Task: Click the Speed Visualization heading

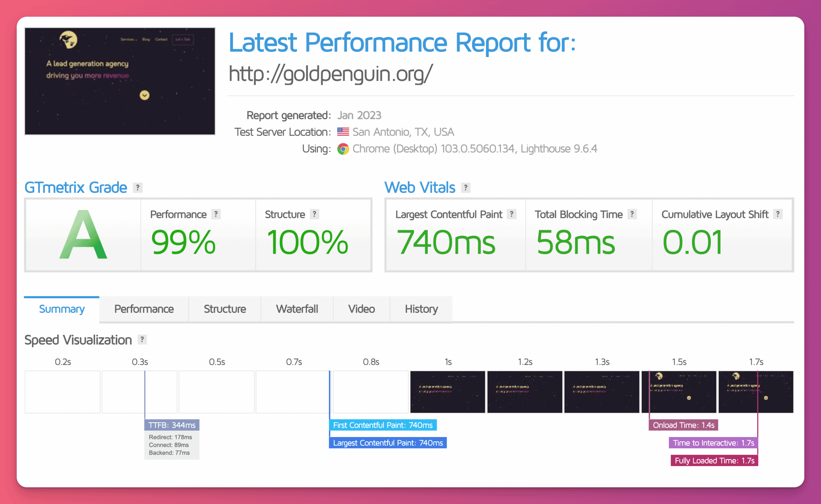Action: (x=78, y=340)
